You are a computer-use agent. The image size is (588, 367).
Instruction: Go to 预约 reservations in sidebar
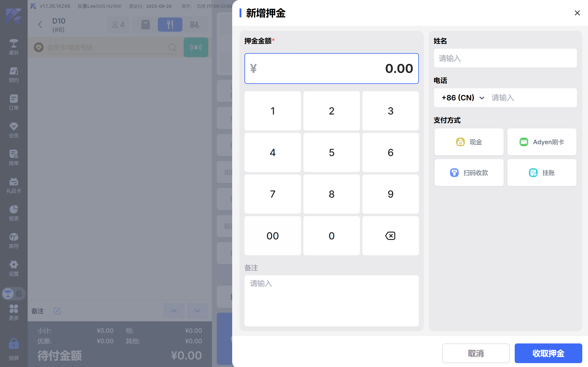[14, 75]
